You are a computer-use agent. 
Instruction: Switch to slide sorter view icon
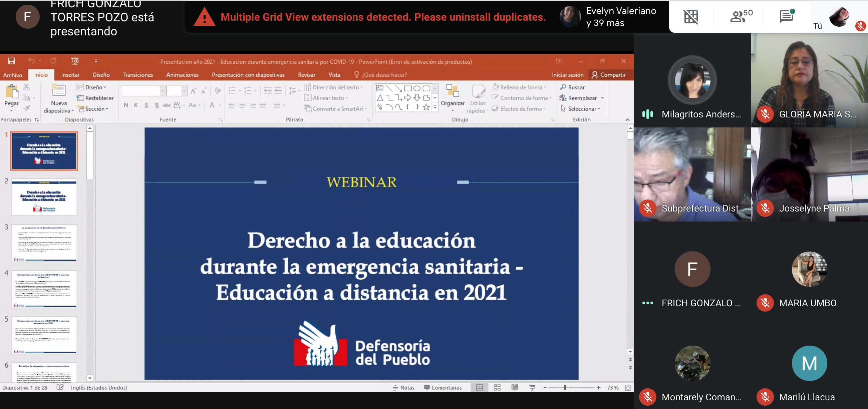pos(497,387)
